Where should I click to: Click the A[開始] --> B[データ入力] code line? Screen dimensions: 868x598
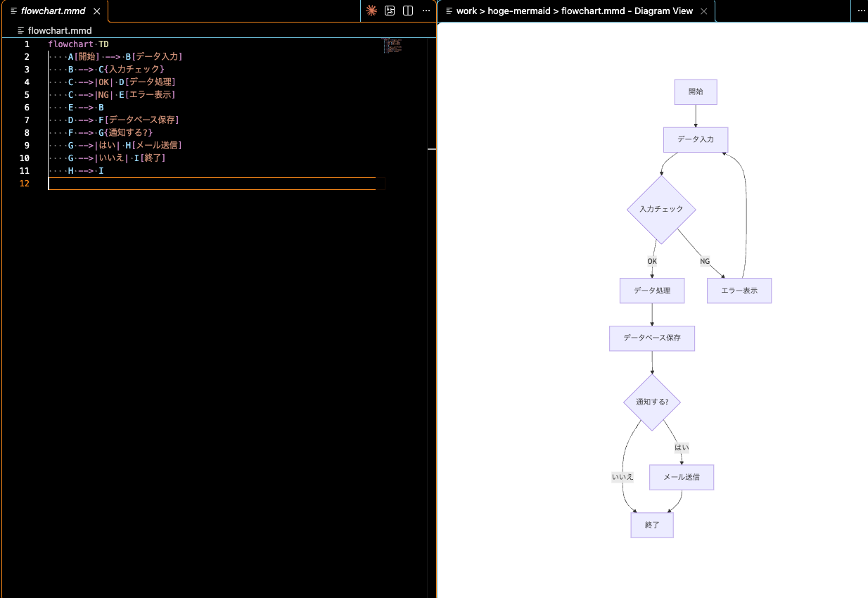point(125,56)
